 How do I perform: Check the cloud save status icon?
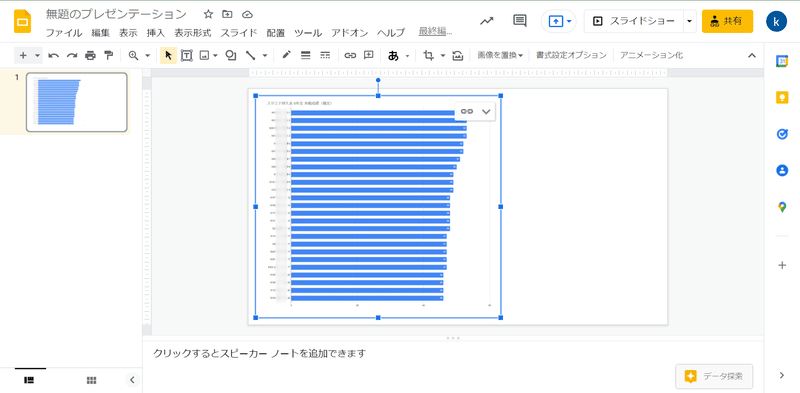tap(247, 14)
